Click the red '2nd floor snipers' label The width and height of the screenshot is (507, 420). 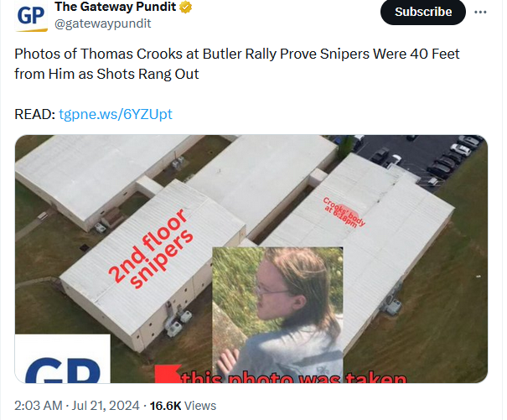pos(150,248)
